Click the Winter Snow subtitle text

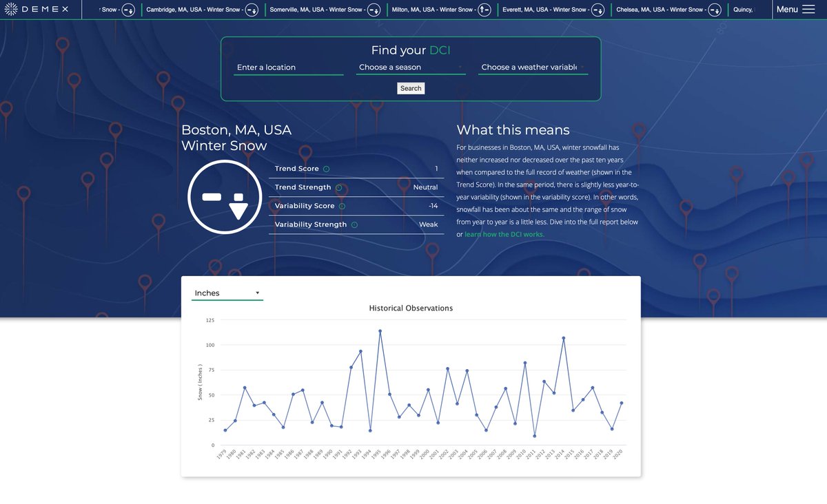tap(224, 146)
